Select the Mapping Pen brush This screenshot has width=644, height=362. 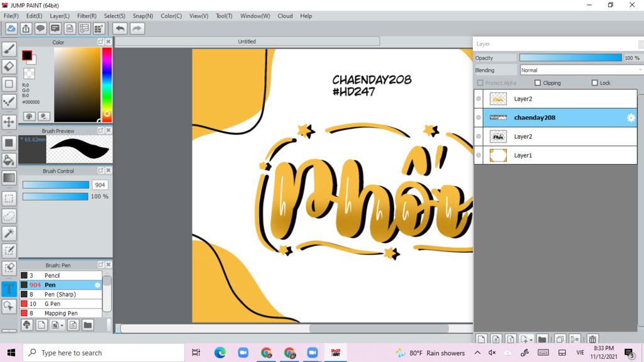coord(61,313)
